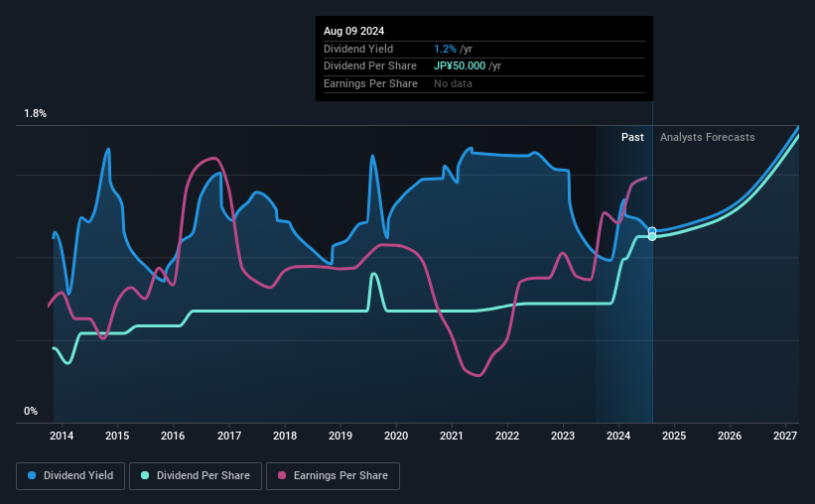Click the 1.8% y-axis label

click(x=35, y=113)
